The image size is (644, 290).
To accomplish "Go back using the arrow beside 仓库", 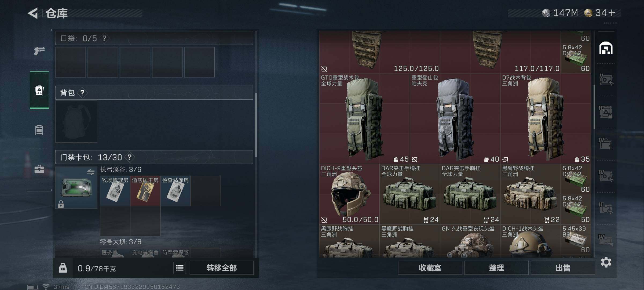I will tap(33, 13).
